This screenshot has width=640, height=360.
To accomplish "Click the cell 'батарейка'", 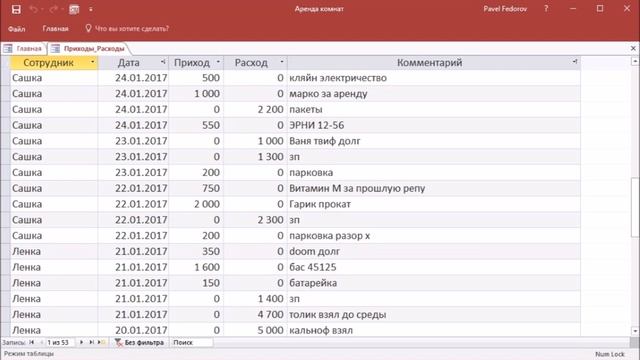I will coord(434,283).
